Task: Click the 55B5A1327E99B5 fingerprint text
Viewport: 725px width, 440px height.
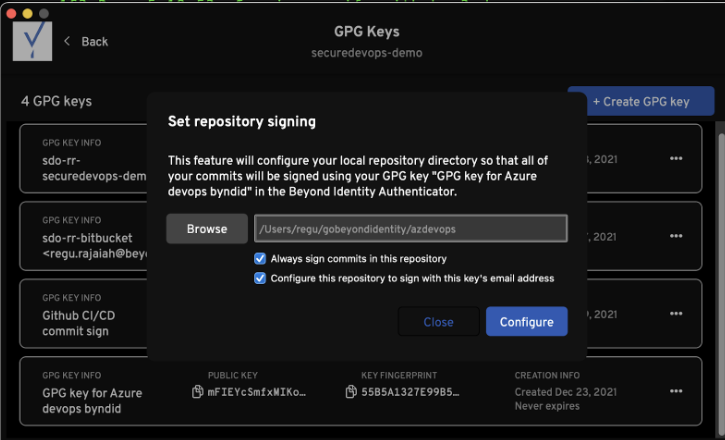Action: click(410, 392)
